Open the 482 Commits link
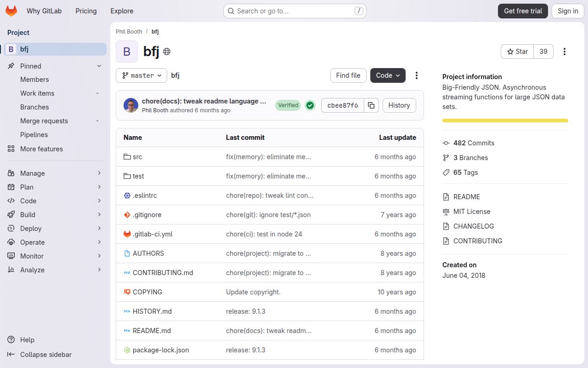588x368 pixels. pos(474,143)
